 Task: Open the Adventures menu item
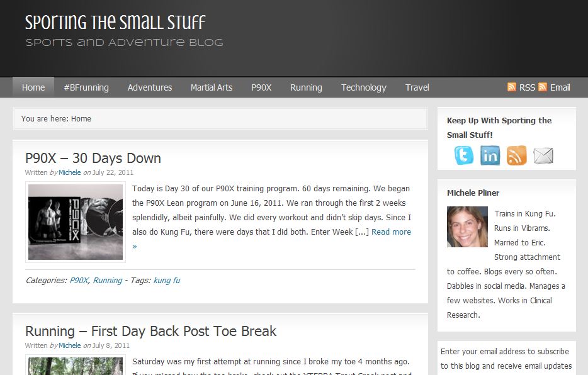pyautogui.click(x=150, y=87)
